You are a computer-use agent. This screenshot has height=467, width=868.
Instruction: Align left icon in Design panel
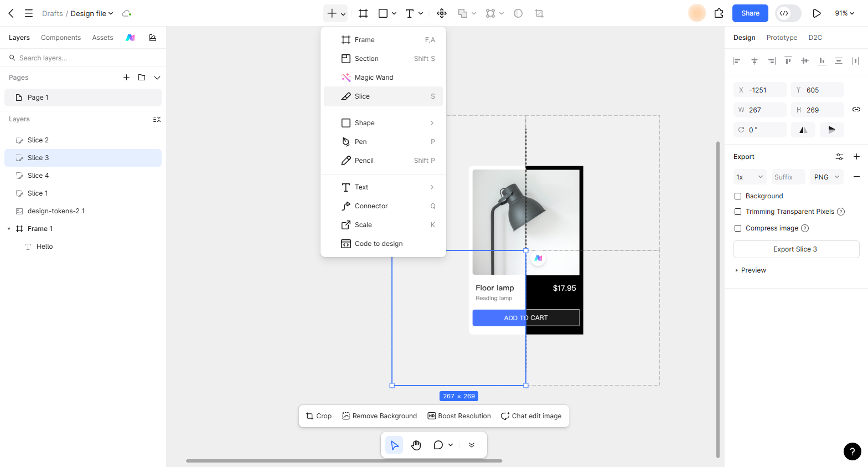point(737,61)
